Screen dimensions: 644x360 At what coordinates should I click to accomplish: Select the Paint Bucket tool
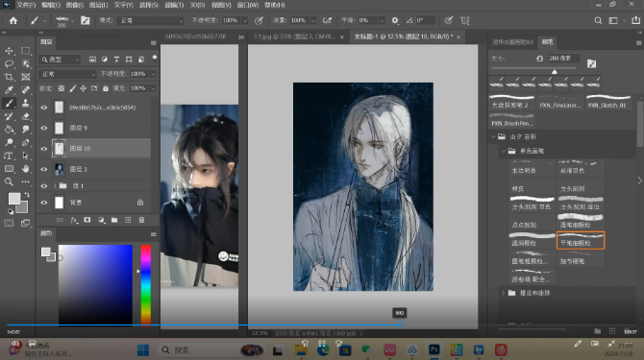coord(9,130)
